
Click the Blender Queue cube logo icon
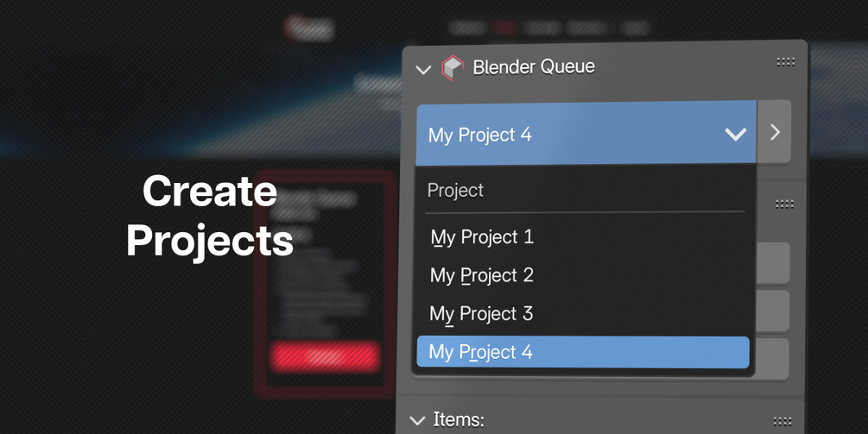tap(453, 67)
